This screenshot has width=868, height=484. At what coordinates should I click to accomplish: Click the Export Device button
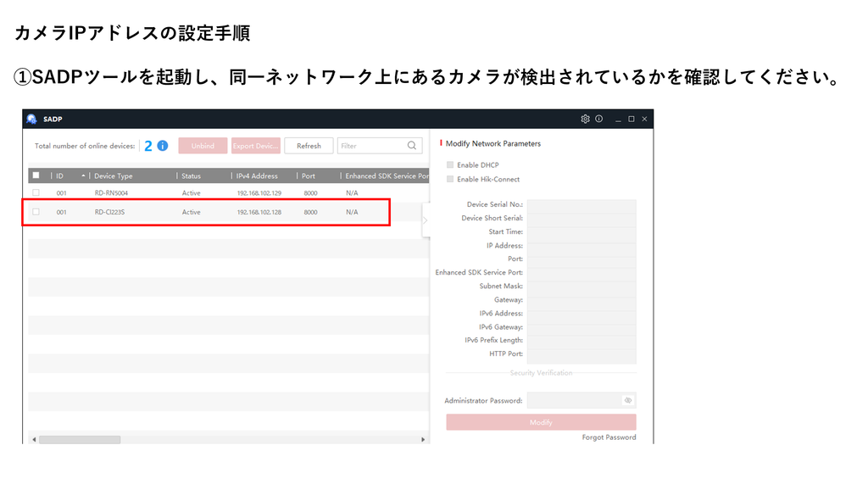point(256,146)
